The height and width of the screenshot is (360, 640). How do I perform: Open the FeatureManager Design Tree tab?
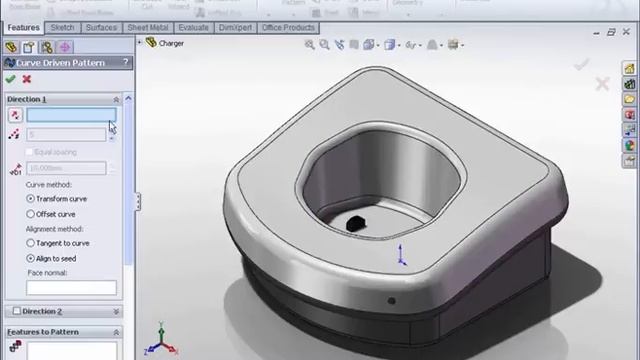coord(11,47)
